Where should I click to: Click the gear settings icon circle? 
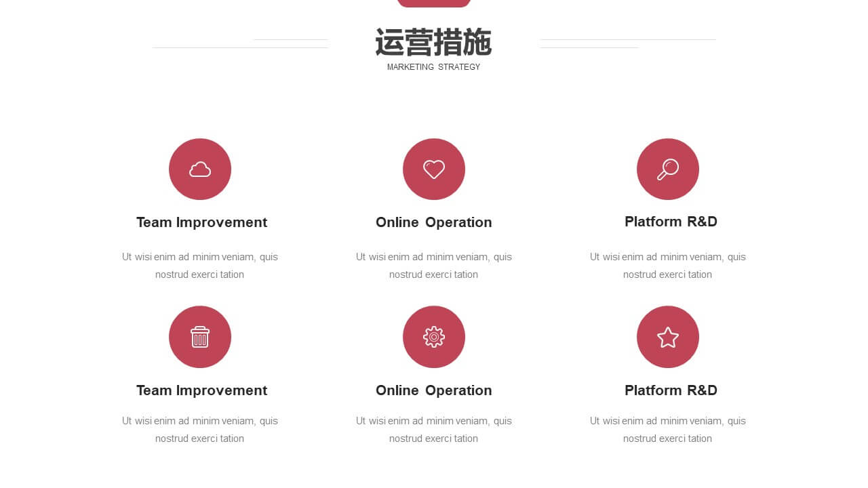434,337
